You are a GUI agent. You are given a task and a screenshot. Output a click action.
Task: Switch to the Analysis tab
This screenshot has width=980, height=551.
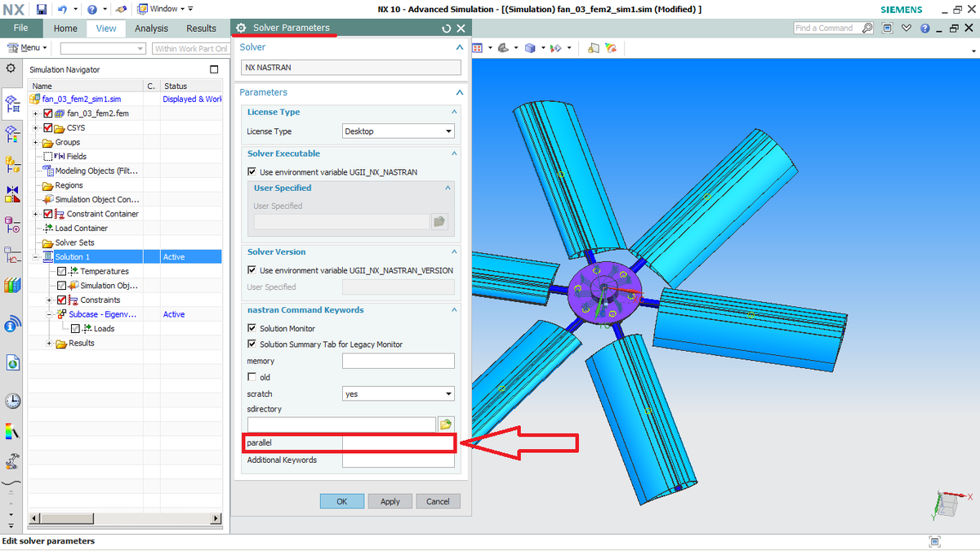[151, 28]
